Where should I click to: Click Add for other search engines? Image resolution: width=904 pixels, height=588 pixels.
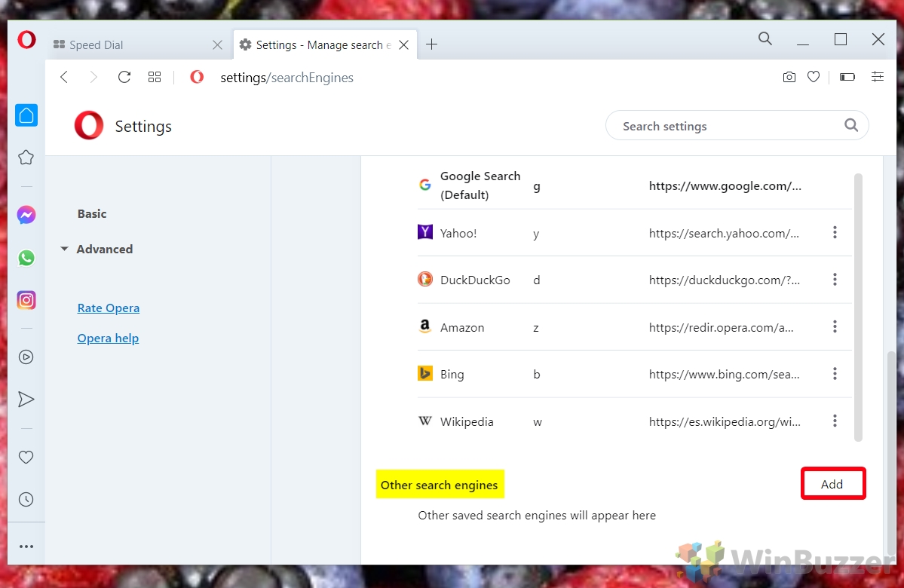click(x=832, y=484)
